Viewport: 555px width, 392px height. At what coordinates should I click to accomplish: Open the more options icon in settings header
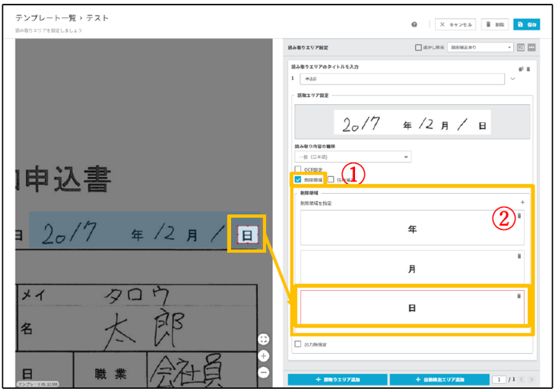pyautogui.click(x=532, y=47)
